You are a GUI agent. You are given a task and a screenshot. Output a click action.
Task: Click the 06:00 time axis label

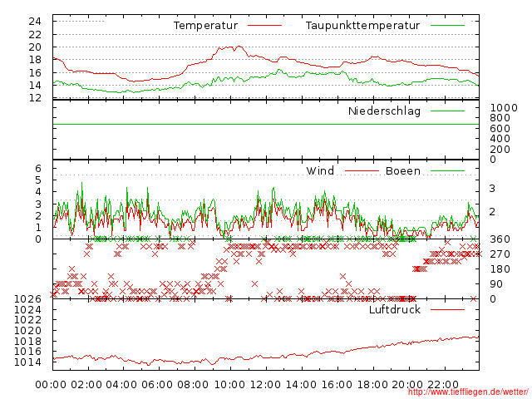[x=158, y=385]
